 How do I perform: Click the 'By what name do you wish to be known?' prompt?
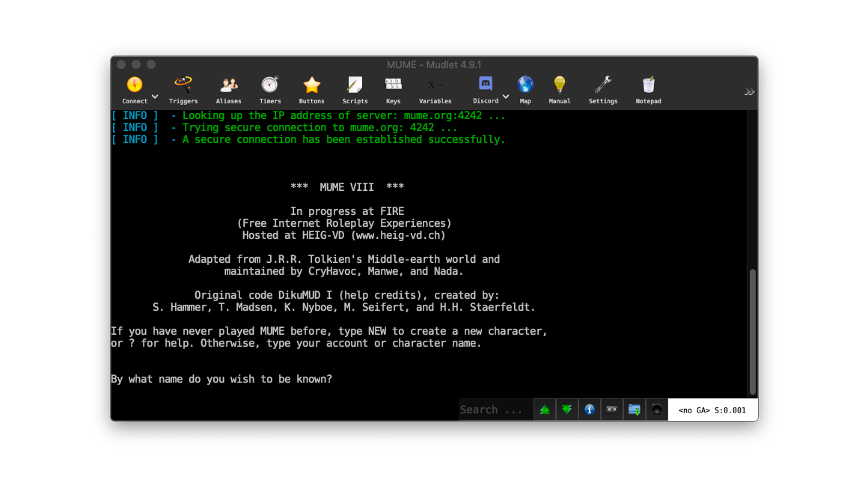(221, 380)
